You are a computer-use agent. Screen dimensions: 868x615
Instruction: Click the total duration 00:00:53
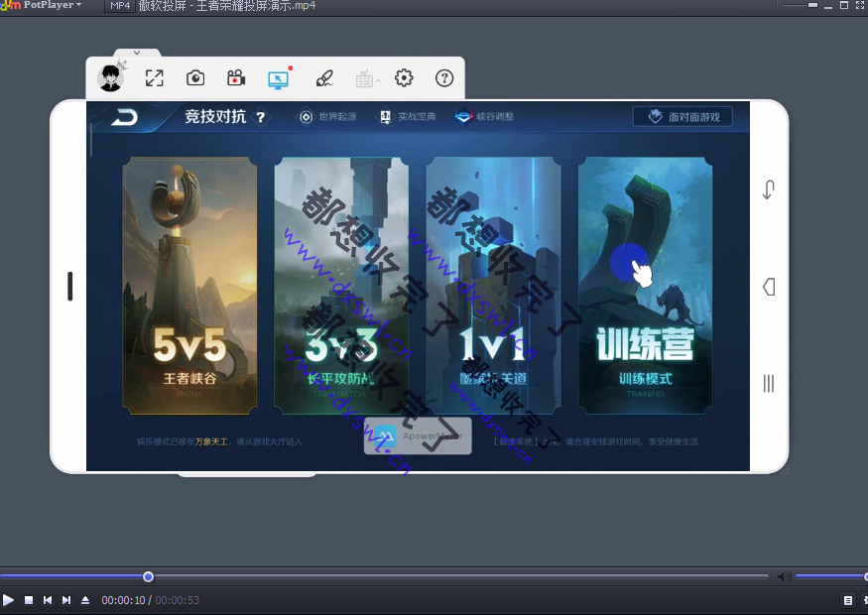tap(178, 600)
